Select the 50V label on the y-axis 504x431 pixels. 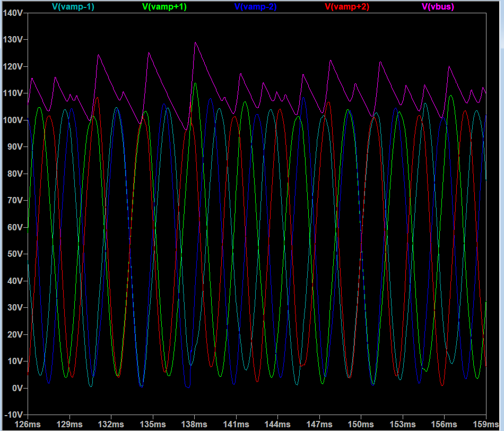tap(14, 254)
